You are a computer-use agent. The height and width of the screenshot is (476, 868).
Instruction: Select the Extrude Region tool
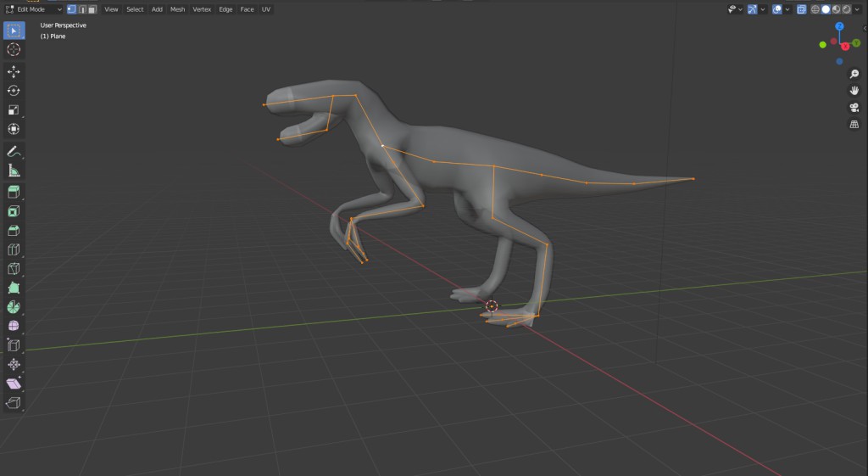pyautogui.click(x=14, y=193)
